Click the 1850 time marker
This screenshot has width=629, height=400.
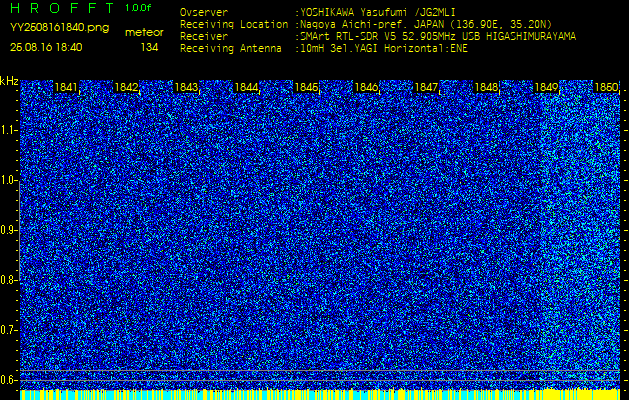coord(606,87)
